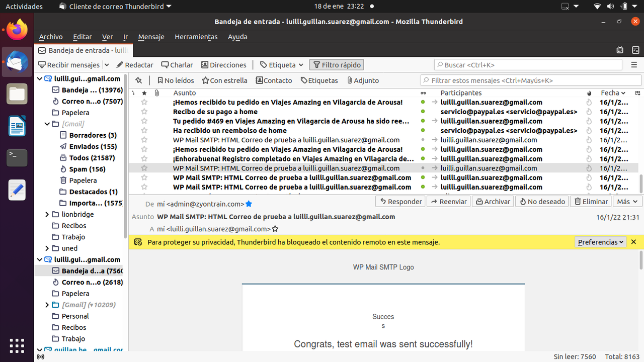Toggle the Etiquetas quick filter
Screen dimensions: 644x362
[319, 80]
